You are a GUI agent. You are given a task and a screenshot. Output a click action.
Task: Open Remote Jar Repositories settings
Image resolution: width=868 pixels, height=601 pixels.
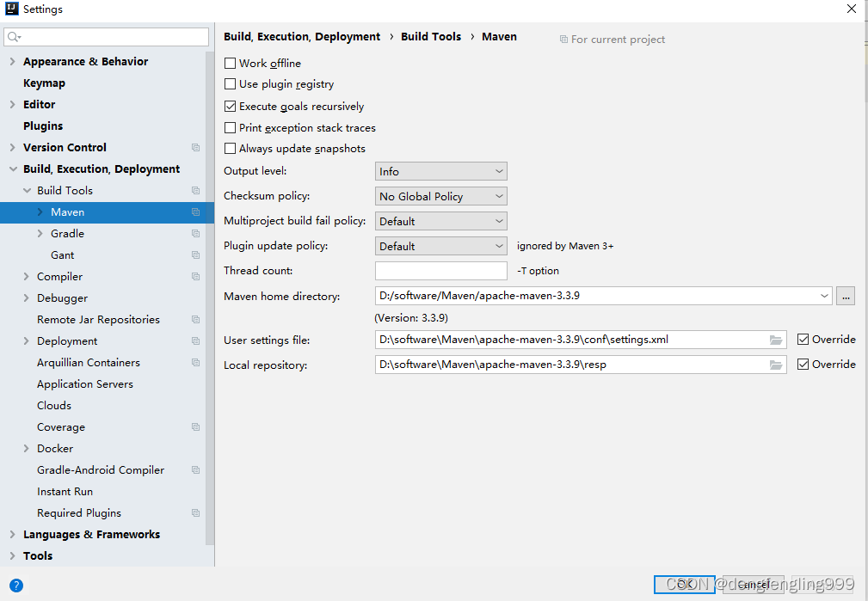tap(98, 319)
